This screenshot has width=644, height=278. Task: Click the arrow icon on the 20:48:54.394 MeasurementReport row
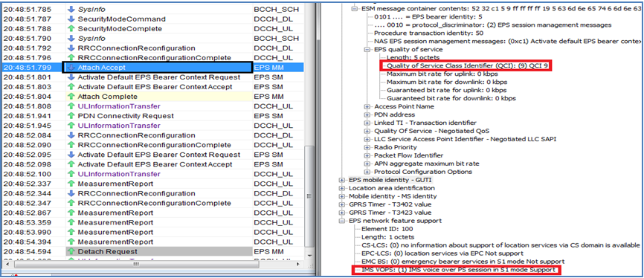71,242
